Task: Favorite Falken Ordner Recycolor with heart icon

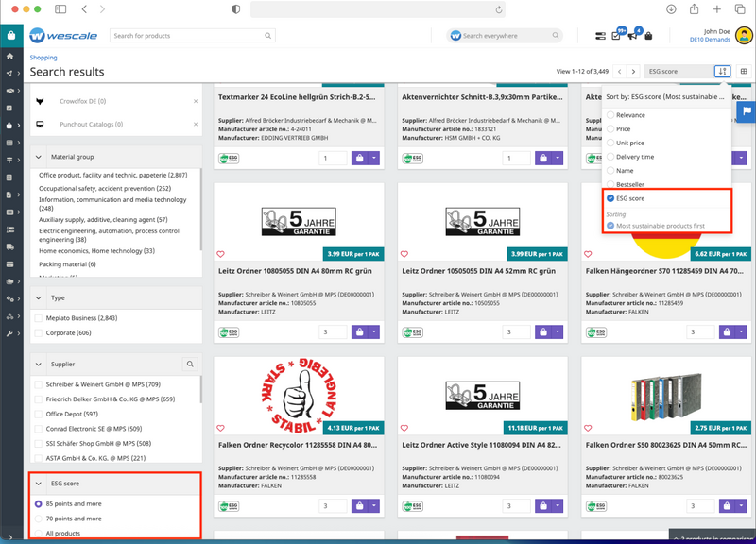Action: pyautogui.click(x=221, y=428)
